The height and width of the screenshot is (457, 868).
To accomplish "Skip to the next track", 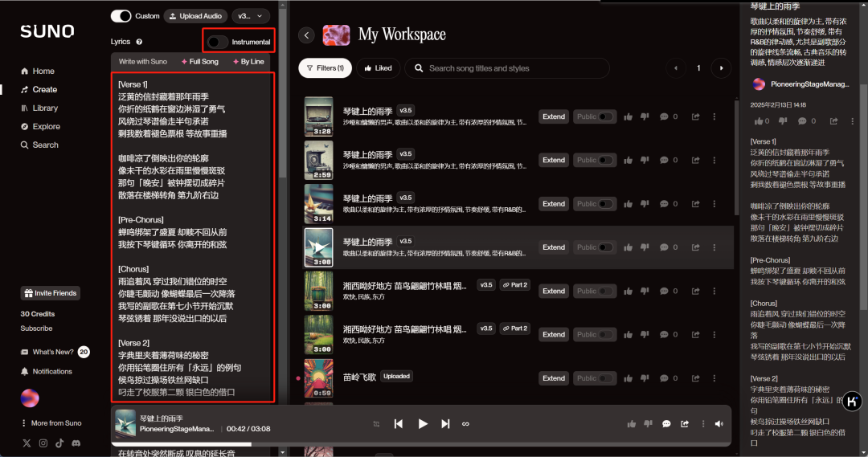I will 445,424.
